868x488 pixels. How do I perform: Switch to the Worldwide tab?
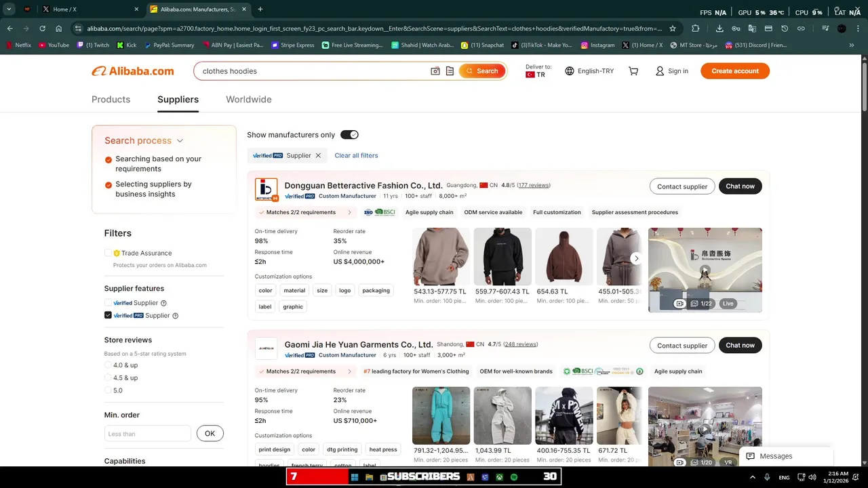tap(249, 100)
